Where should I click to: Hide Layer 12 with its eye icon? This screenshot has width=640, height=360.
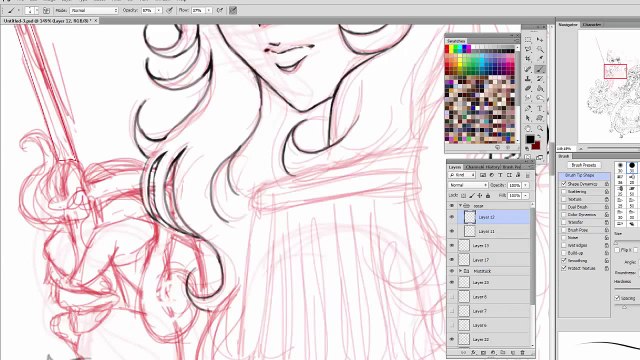pyautogui.click(x=452, y=217)
